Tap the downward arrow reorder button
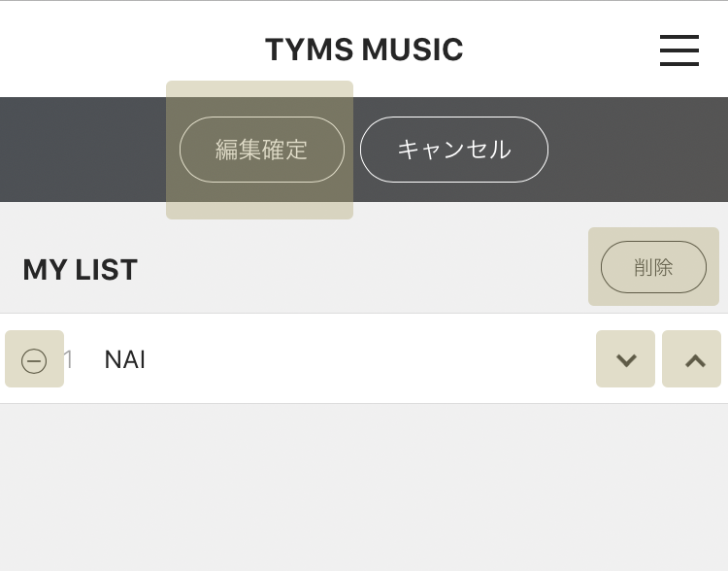 [626, 359]
